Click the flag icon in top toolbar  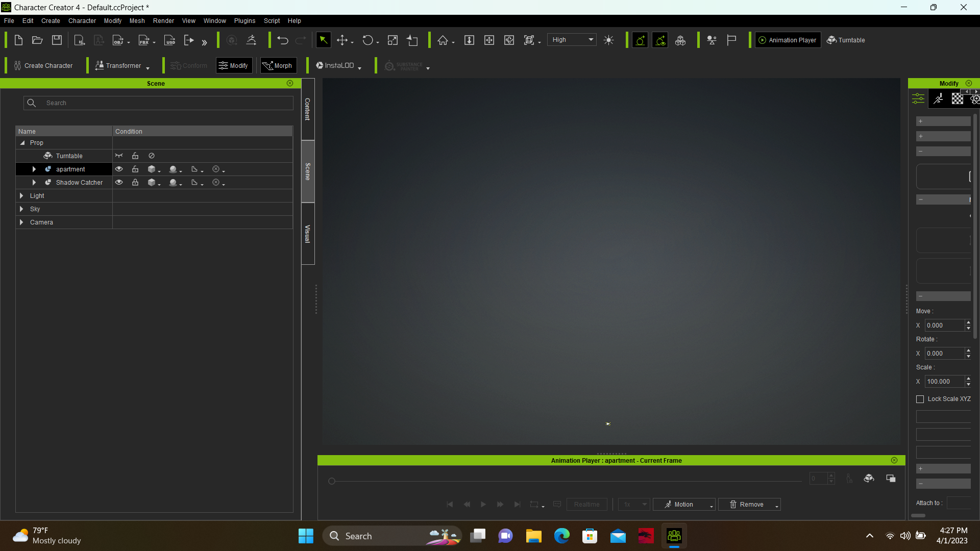(x=731, y=40)
